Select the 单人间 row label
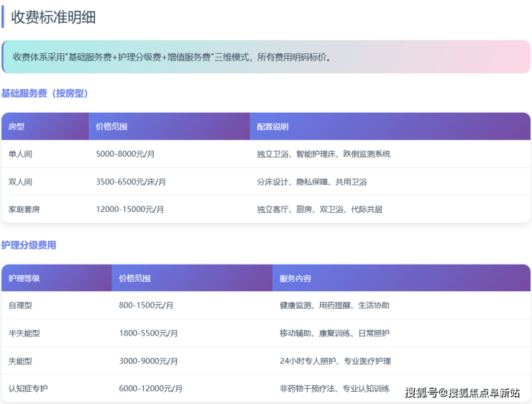 tap(20, 154)
